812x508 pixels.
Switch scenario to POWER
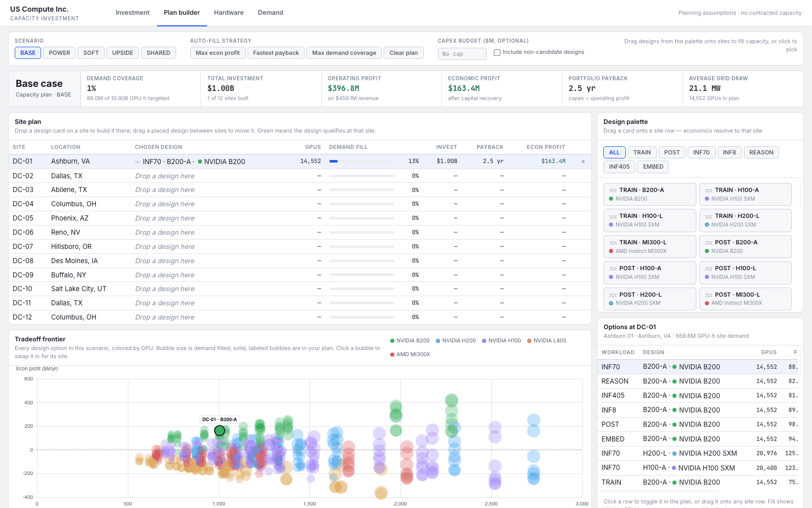pyautogui.click(x=59, y=53)
